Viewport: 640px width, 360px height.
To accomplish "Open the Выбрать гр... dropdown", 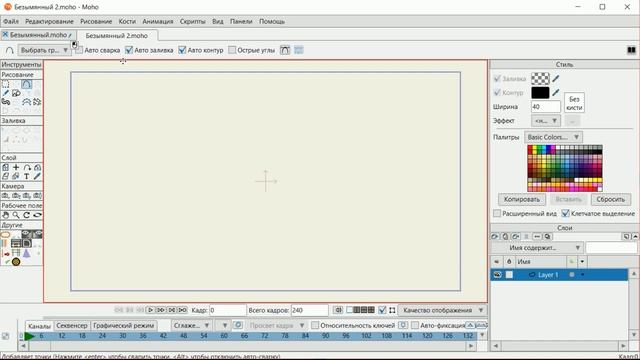I will [x=44, y=50].
